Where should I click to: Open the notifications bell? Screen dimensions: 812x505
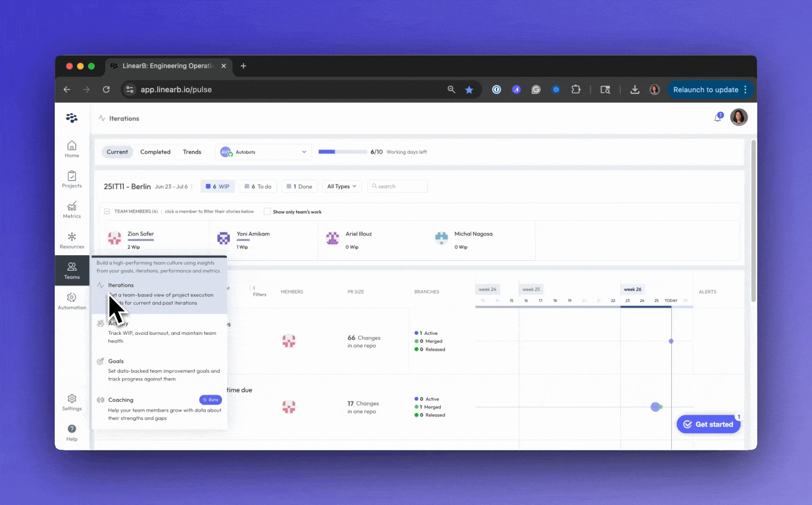(x=718, y=118)
